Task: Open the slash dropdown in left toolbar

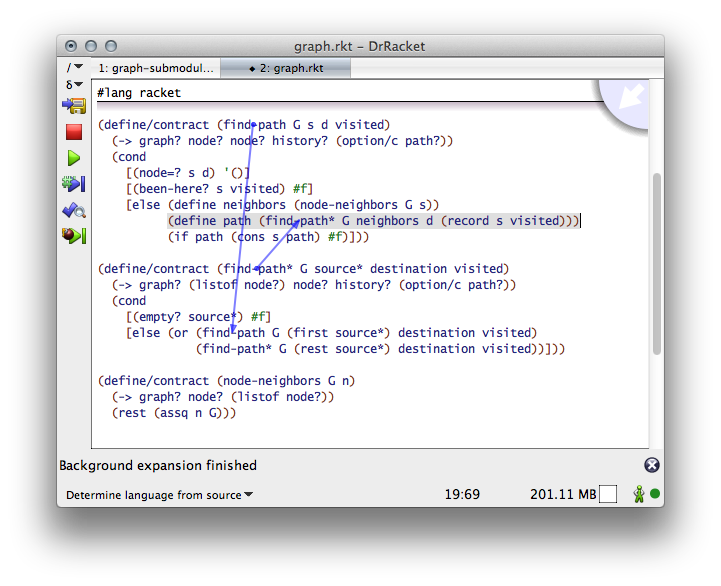Action: point(74,68)
